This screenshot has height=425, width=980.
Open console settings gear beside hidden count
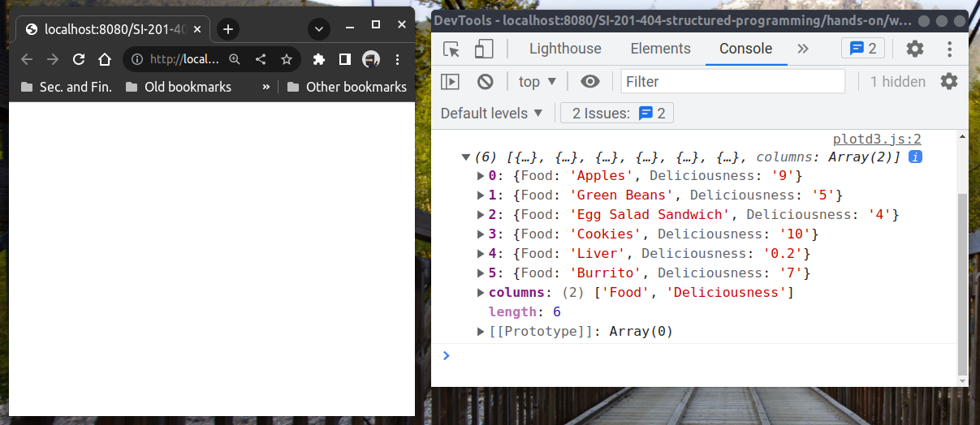(x=948, y=81)
